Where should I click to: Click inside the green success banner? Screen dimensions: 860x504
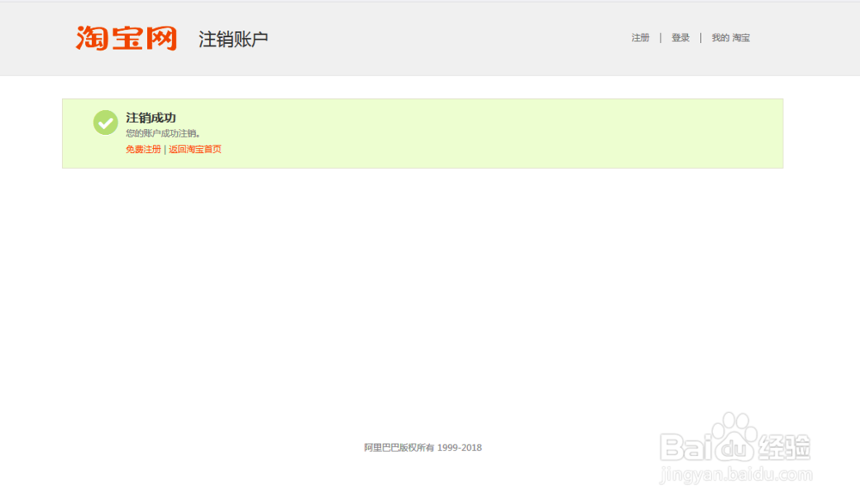(430, 133)
